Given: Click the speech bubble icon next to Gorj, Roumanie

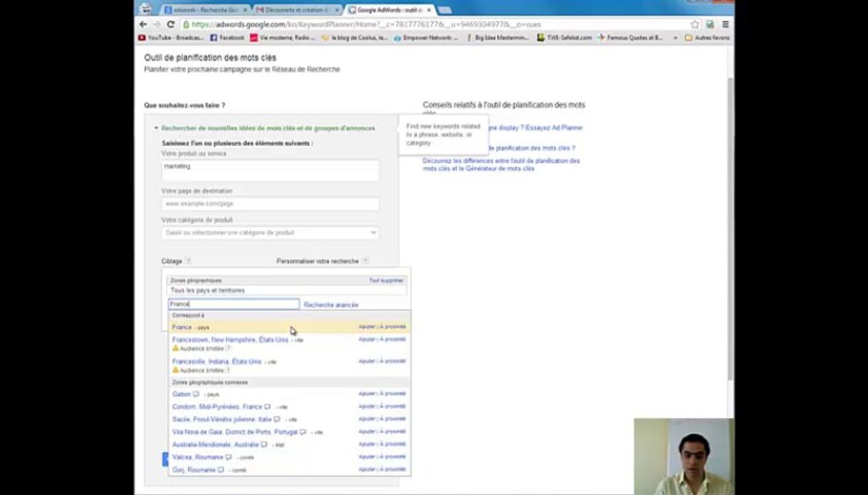Looking at the screenshot, I should [221, 470].
